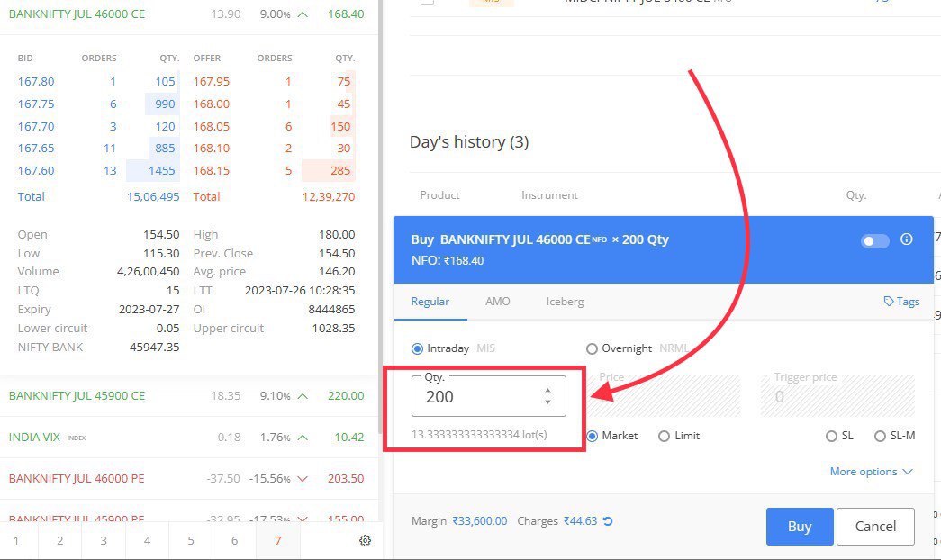Click the marketwatch vertical scrollbar
The height and width of the screenshot is (560, 941).
pyautogui.click(x=380, y=216)
